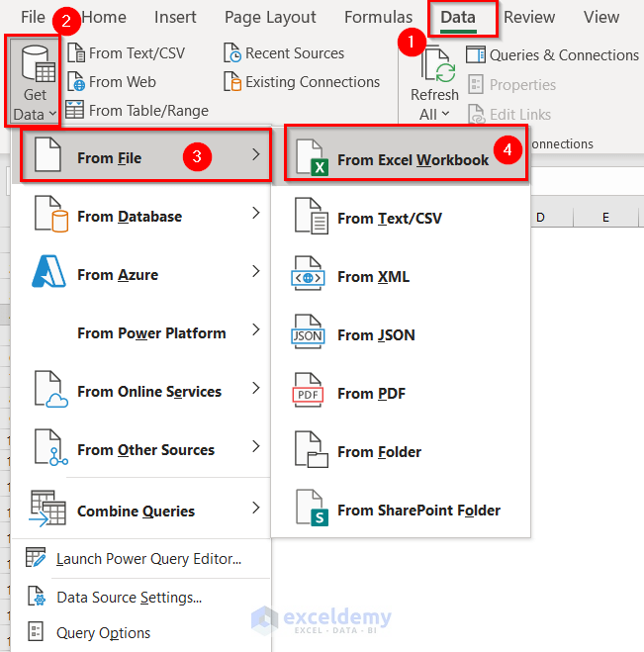Image resolution: width=644 pixels, height=652 pixels.
Task: Switch to the View tab
Action: [x=601, y=17]
